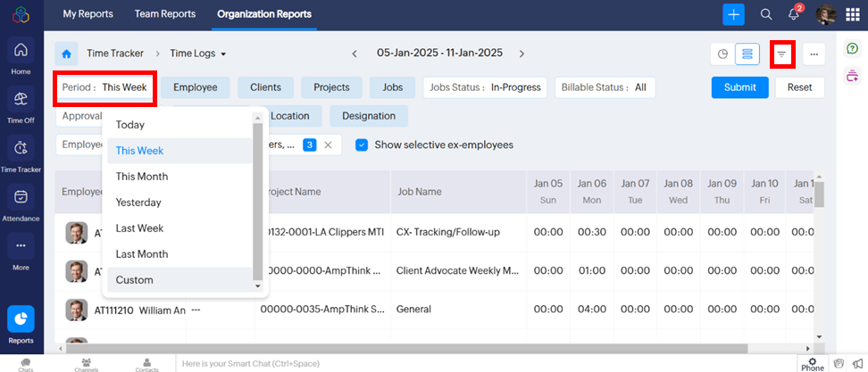868x372 pixels.
Task: Uncheck Show selective ex-employees checkbox
Action: [362, 145]
